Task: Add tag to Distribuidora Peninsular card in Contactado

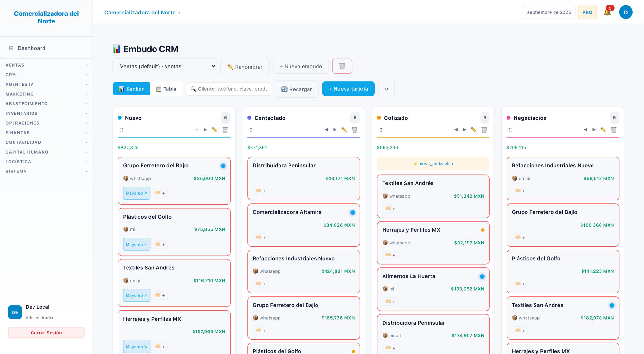Action: coord(261,191)
